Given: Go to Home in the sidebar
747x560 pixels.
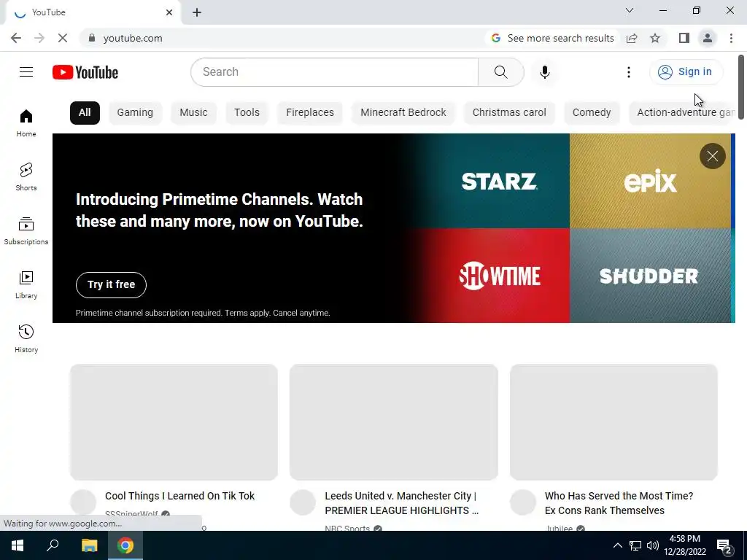Looking at the screenshot, I should pyautogui.click(x=26, y=122).
